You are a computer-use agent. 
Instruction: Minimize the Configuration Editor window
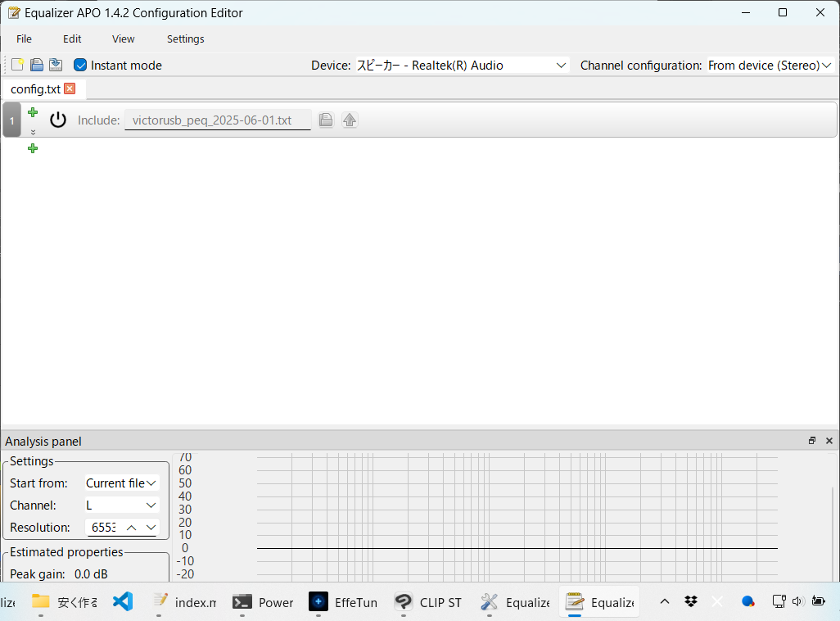(746, 12)
